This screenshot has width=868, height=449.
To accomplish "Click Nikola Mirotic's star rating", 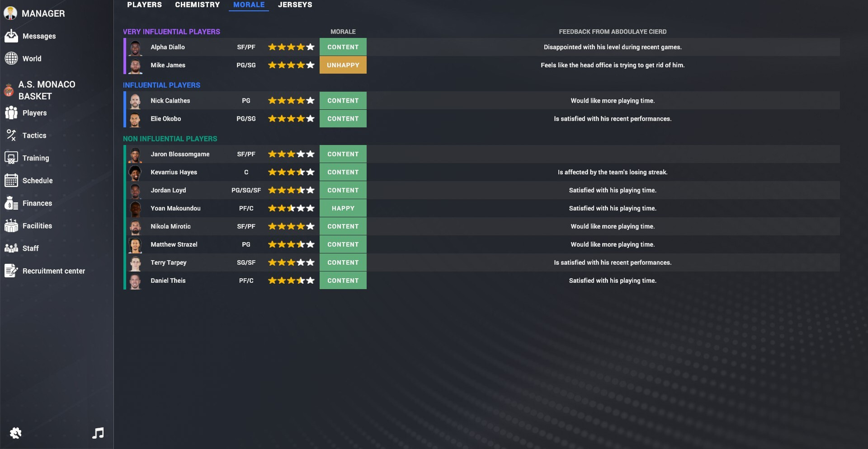I will click(291, 226).
